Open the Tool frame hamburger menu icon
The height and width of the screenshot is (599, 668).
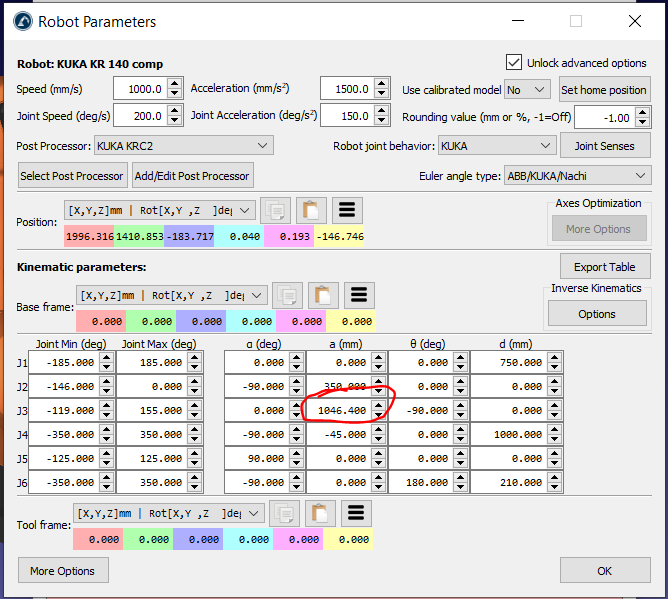click(356, 513)
